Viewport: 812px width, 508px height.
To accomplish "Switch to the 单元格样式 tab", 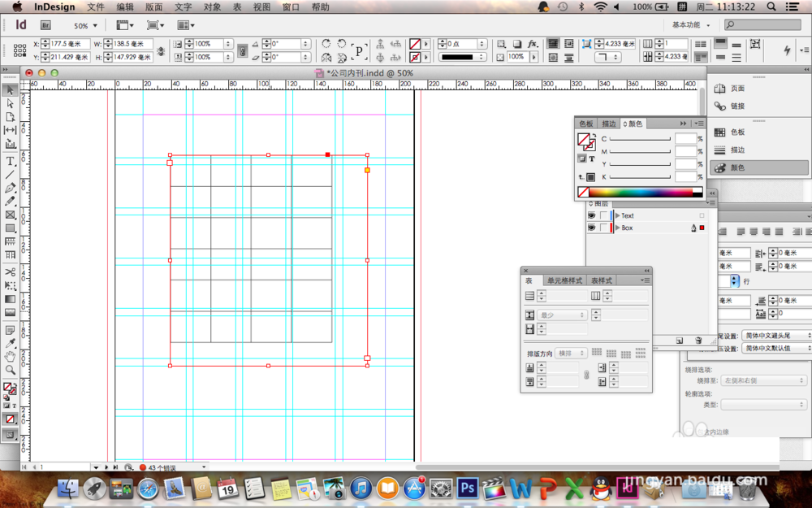I will point(564,280).
